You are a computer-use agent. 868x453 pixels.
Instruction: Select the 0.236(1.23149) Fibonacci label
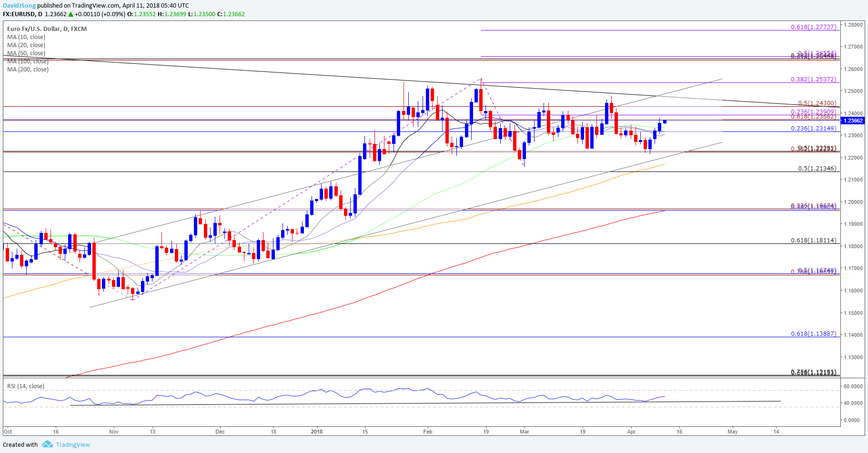[x=814, y=128]
